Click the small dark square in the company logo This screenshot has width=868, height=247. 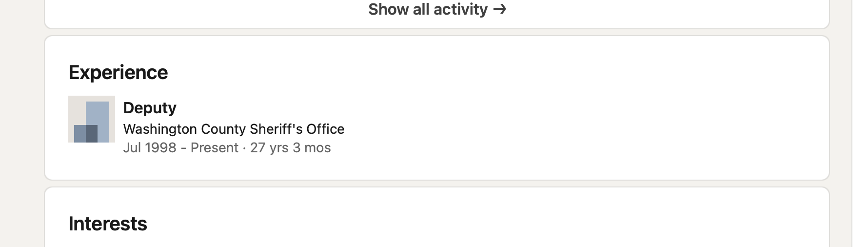tap(92, 134)
